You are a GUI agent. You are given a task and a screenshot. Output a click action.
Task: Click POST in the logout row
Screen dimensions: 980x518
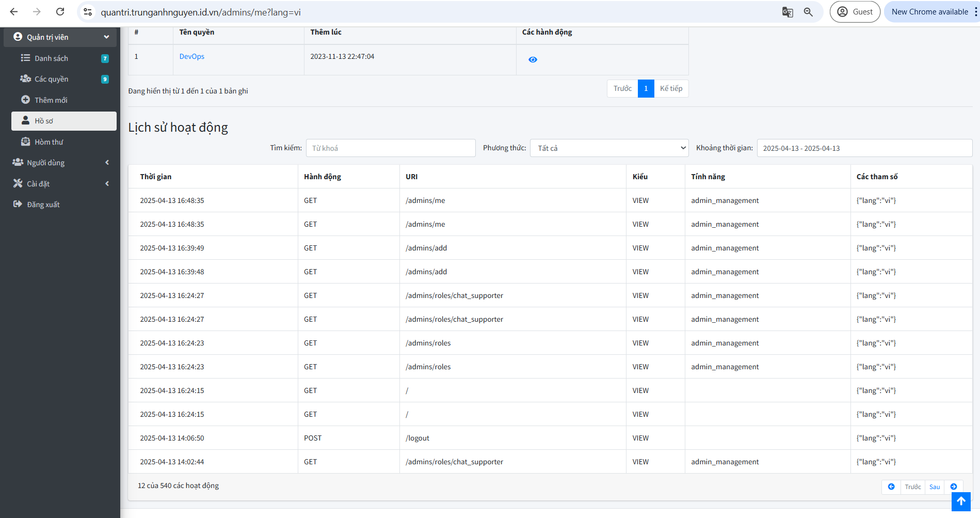(313, 438)
